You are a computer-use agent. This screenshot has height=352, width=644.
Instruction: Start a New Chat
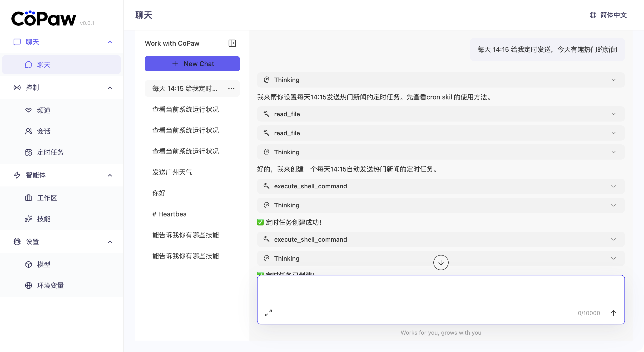192,64
